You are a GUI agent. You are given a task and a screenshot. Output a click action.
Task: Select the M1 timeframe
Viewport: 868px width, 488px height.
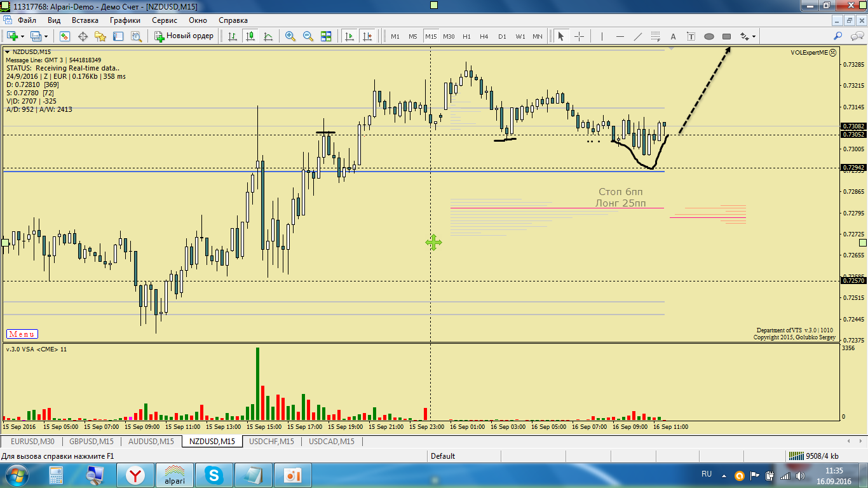tap(395, 36)
